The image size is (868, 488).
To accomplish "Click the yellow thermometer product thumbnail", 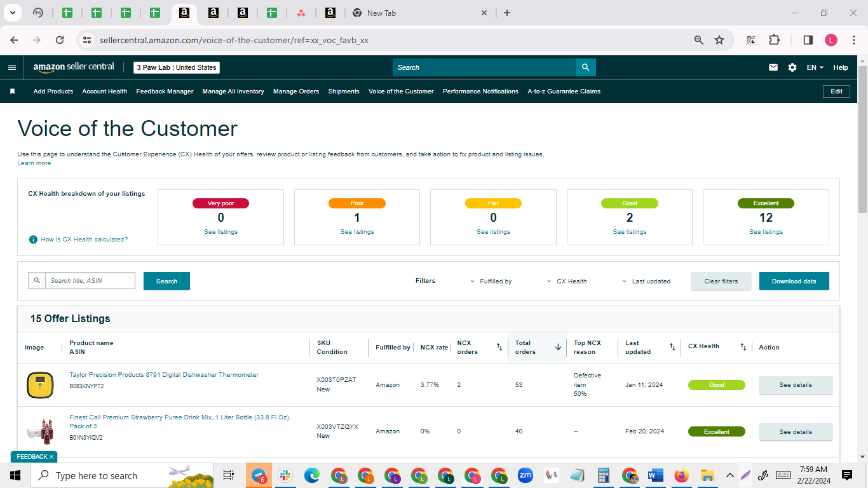I will [x=41, y=385].
